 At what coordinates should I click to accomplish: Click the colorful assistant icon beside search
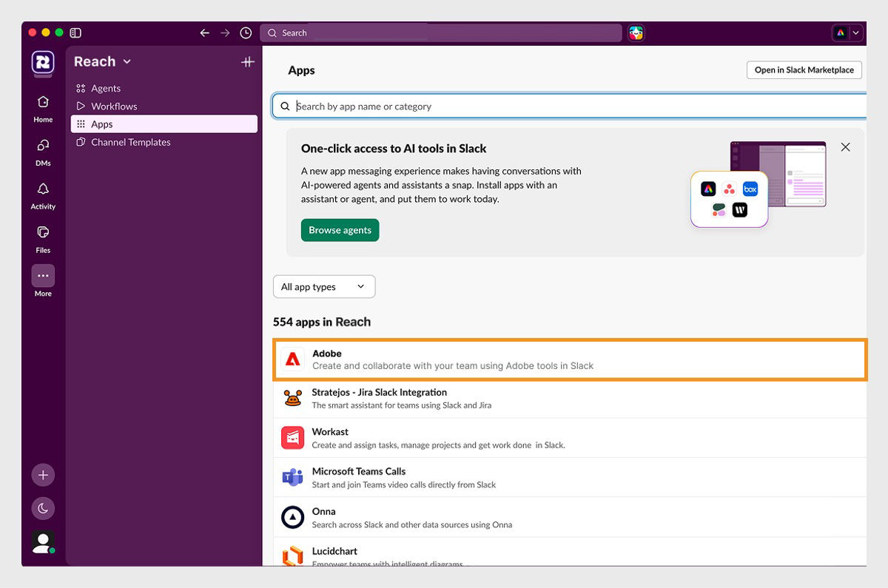(636, 33)
